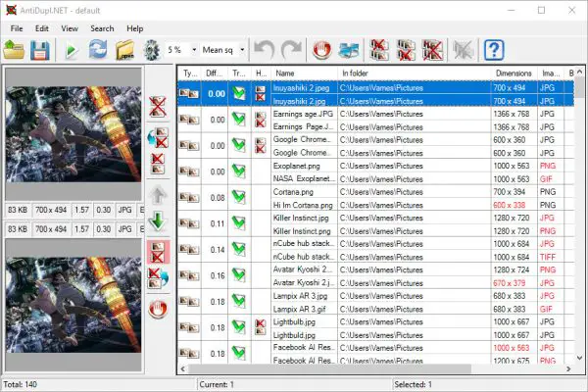Viewport: 588px width, 392px height.
Task: Select the NASA Exoplanet entry
Action: click(304, 179)
